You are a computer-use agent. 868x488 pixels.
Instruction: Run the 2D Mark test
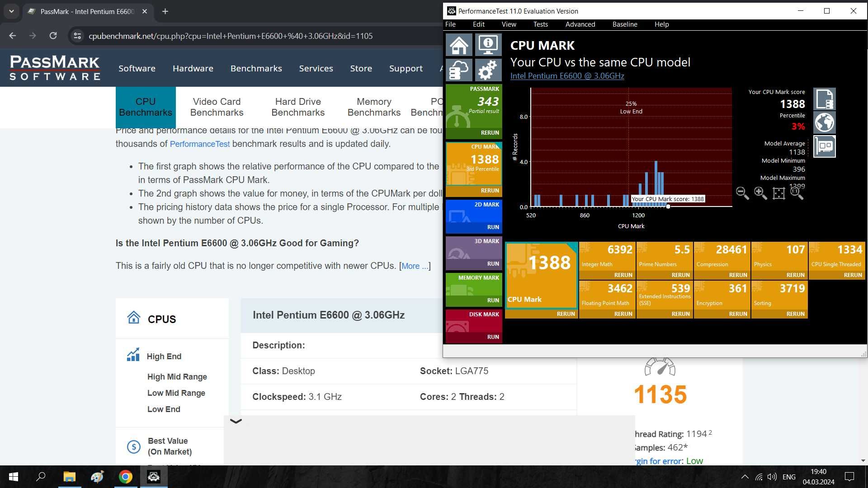(493, 227)
